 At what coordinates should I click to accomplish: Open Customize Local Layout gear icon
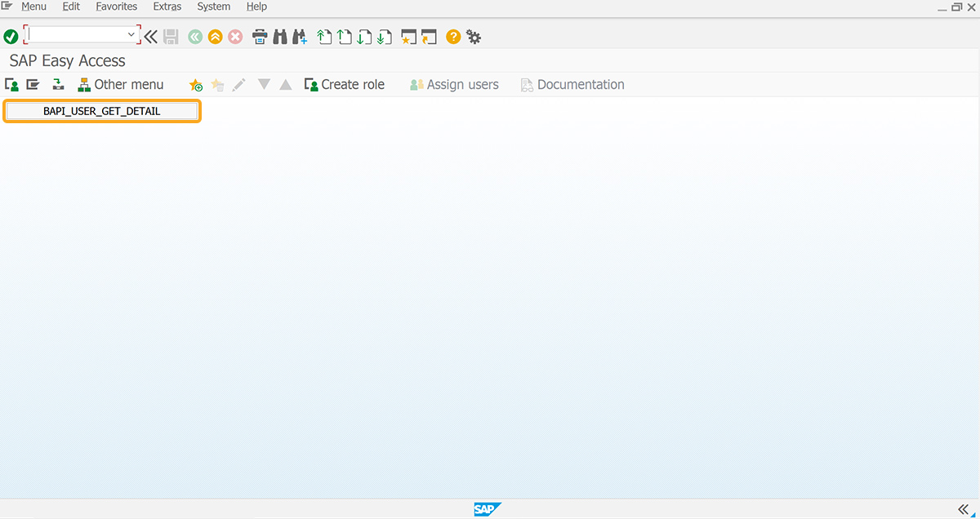pyautogui.click(x=474, y=37)
